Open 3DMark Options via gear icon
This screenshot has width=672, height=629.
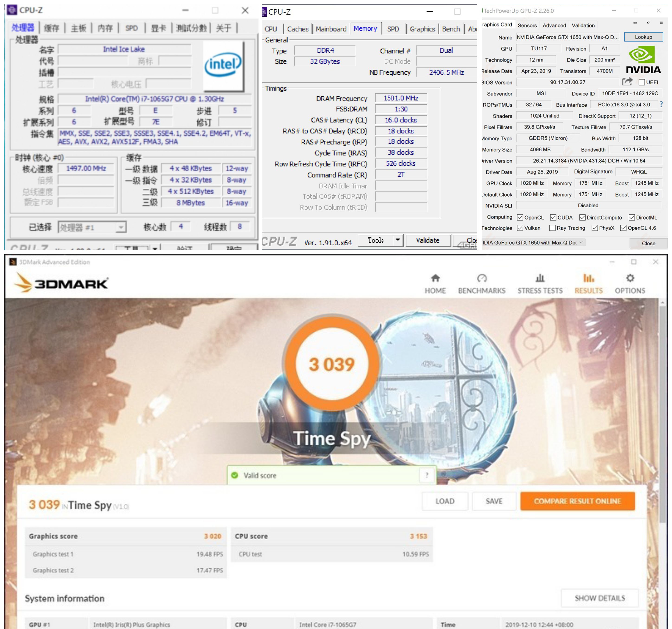630,278
